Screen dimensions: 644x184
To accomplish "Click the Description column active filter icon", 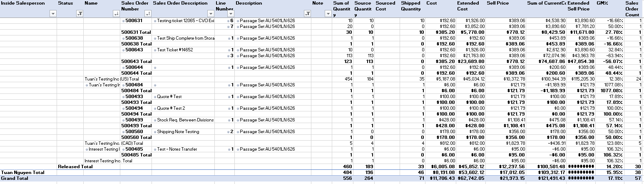I will (x=307, y=14).
